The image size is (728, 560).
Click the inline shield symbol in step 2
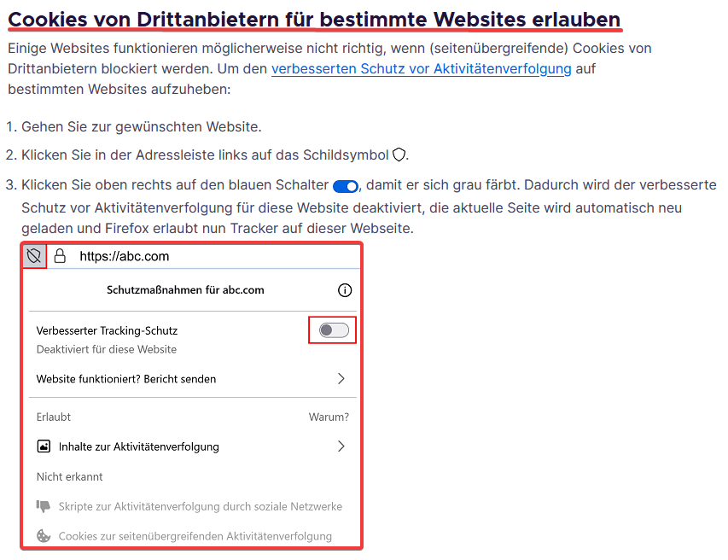pyautogui.click(x=399, y=155)
